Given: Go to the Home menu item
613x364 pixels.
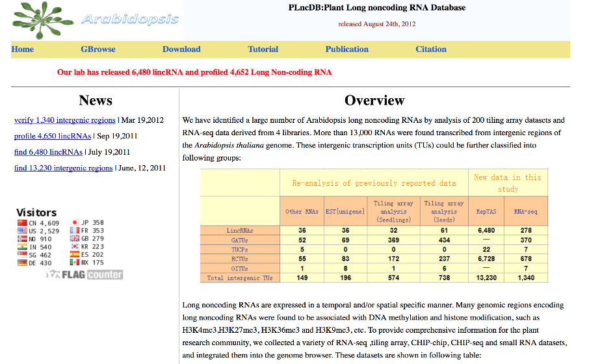Looking at the screenshot, I should (x=23, y=49).
